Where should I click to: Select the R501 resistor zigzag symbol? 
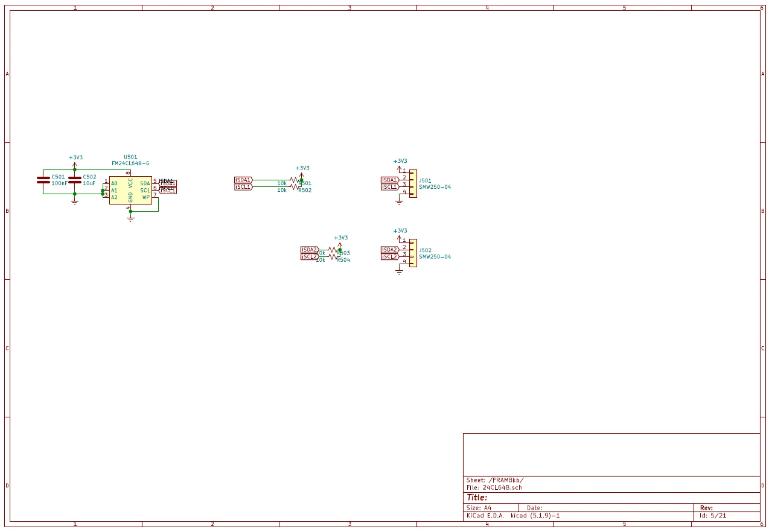click(295, 180)
